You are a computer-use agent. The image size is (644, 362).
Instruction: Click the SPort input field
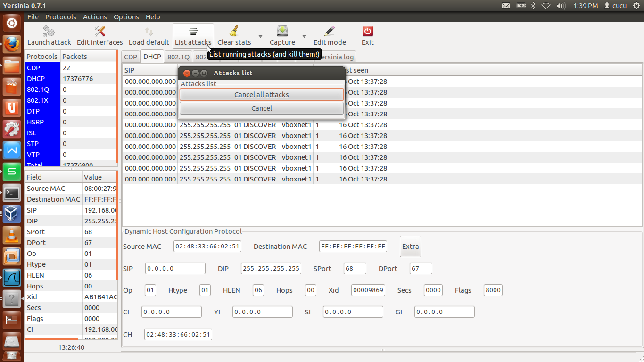coord(355,269)
